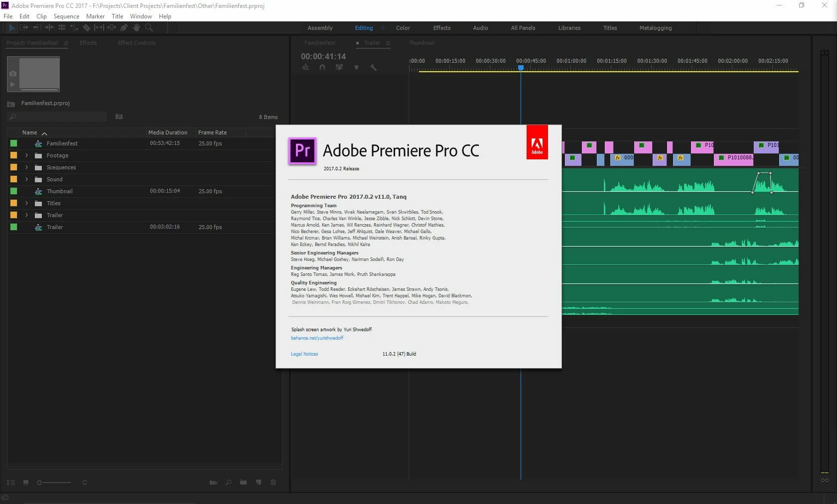837x504 pixels.
Task: Click the timeline timecode 00:00:41:14
Action: pyautogui.click(x=323, y=56)
